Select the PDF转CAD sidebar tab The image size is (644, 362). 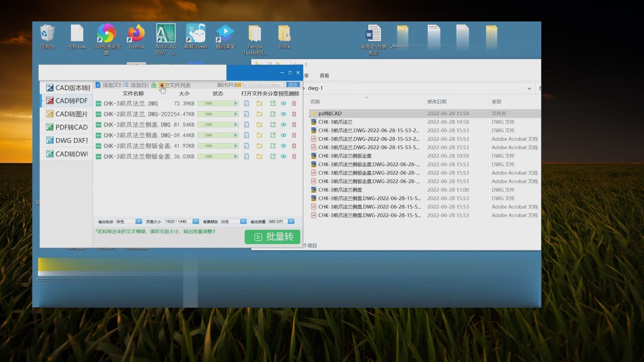(x=67, y=127)
